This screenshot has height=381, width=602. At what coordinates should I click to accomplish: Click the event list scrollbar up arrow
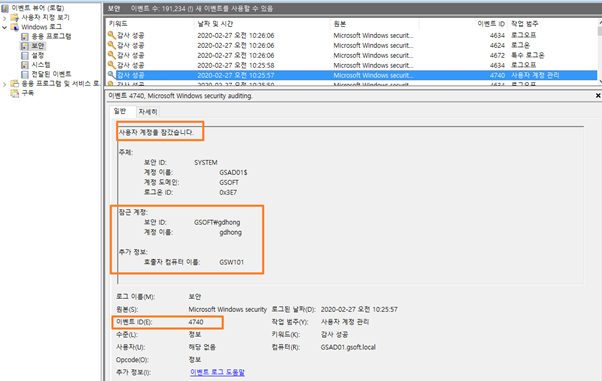(x=600, y=23)
